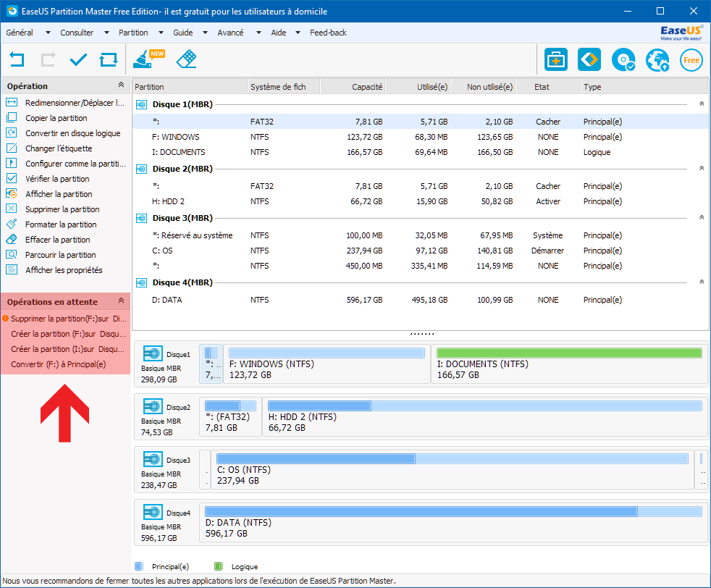The height and width of the screenshot is (588, 711).
Task: Click the globe upgrade icon
Action: (x=657, y=60)
